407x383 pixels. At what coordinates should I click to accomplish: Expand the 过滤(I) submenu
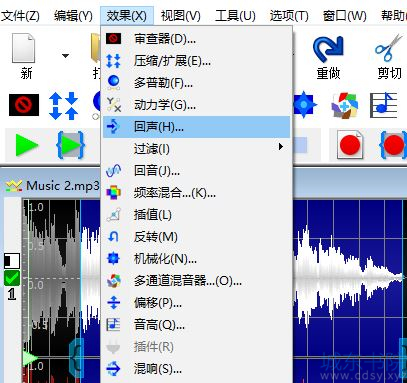(x=196, y=149)
